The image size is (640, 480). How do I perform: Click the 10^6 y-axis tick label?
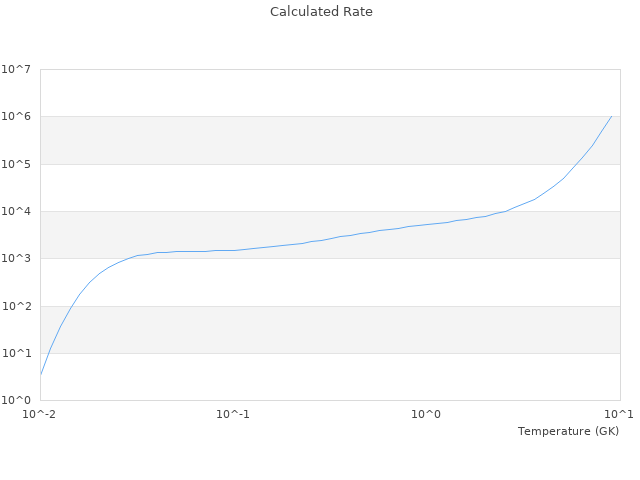pyautogui.click(x=16, y=117)
